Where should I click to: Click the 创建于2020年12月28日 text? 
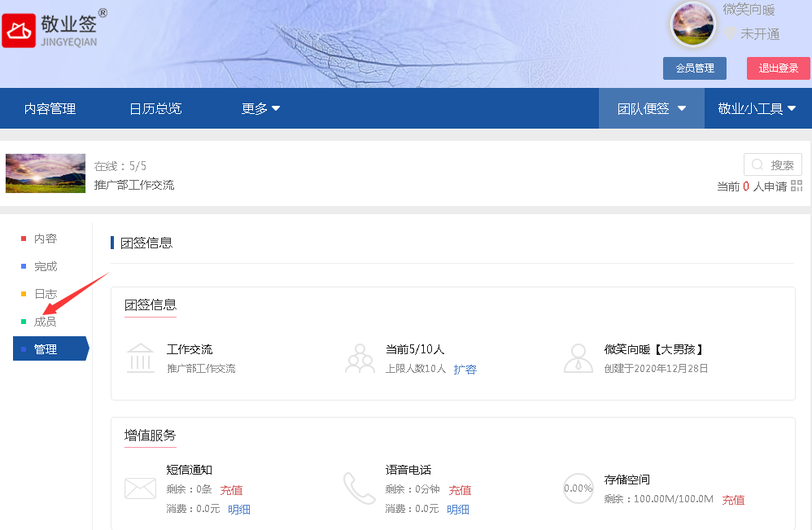click(x=656, y=368)
